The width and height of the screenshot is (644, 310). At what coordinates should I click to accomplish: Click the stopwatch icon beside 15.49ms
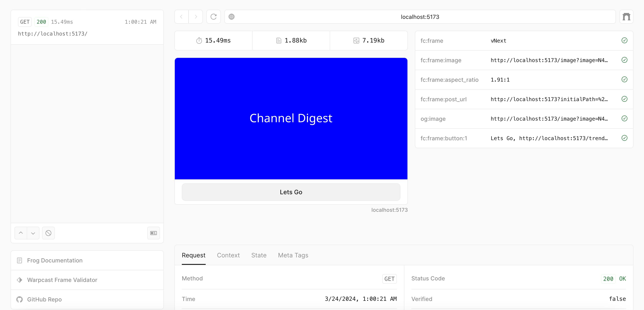point(199,41)
